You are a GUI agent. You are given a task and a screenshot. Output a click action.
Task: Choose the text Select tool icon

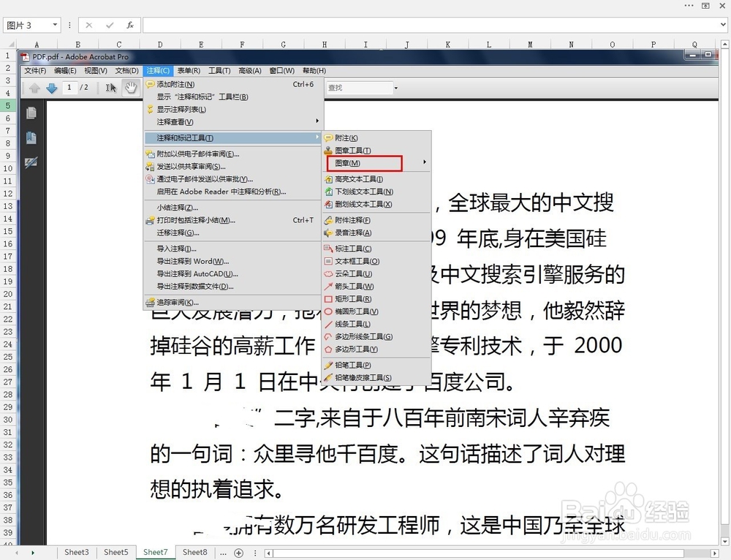click(111, 88)
